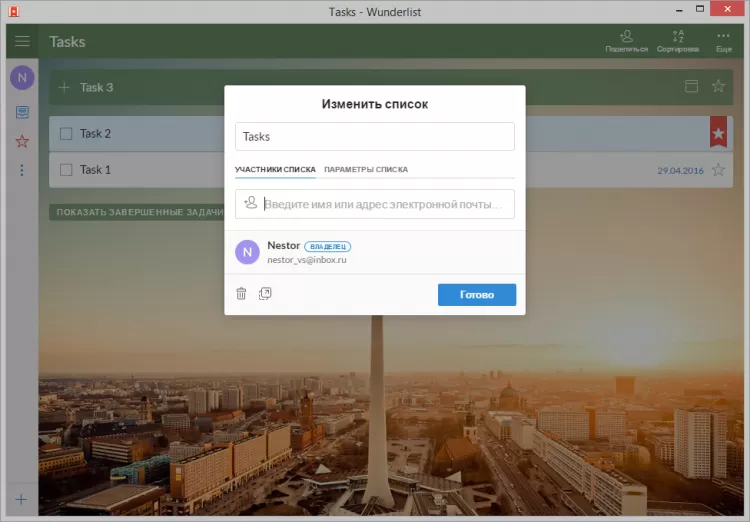Open the Inbox icon in the sidebar

coord(22,112)
